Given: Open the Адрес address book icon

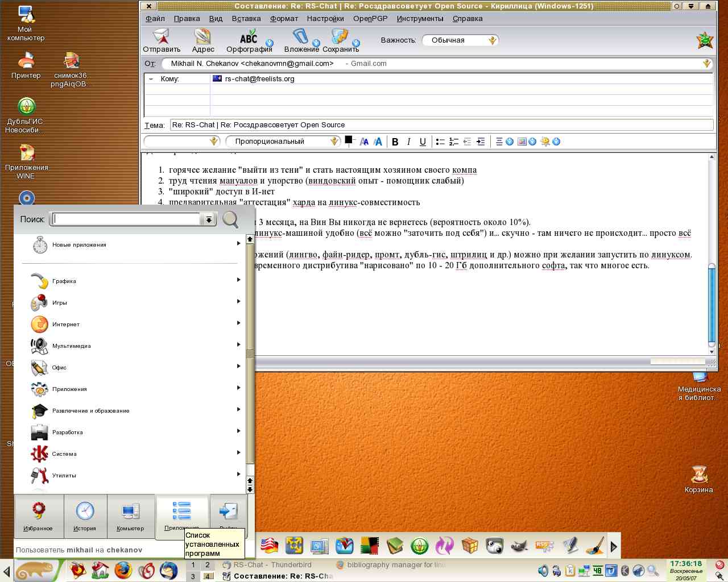Looking at the screenshot, I should tap(202, 38).
